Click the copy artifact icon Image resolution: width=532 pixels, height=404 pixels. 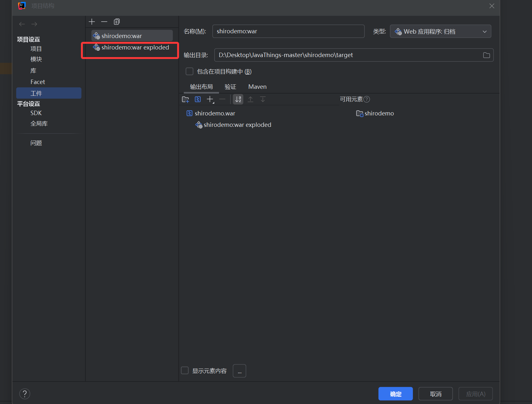(x=117, y=22)
